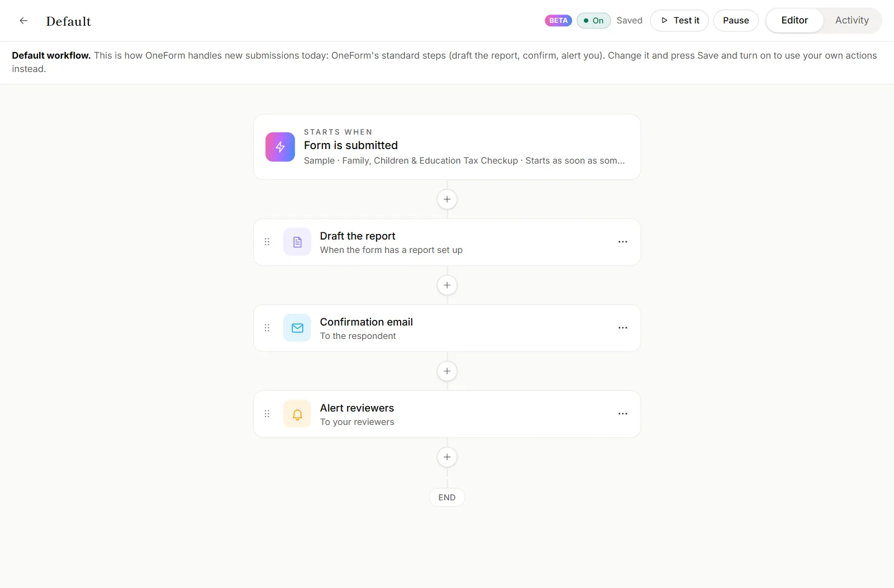Viewport: 894px width, 588px height.
Task: Select the Alert reviewers step title
Action: [357, 408]
